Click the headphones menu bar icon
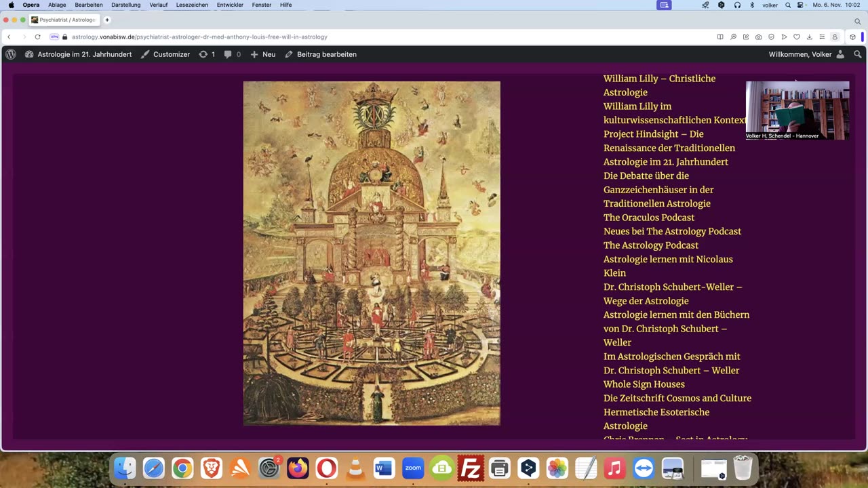The width and height of the screenshot is (868, 488). 737,5
